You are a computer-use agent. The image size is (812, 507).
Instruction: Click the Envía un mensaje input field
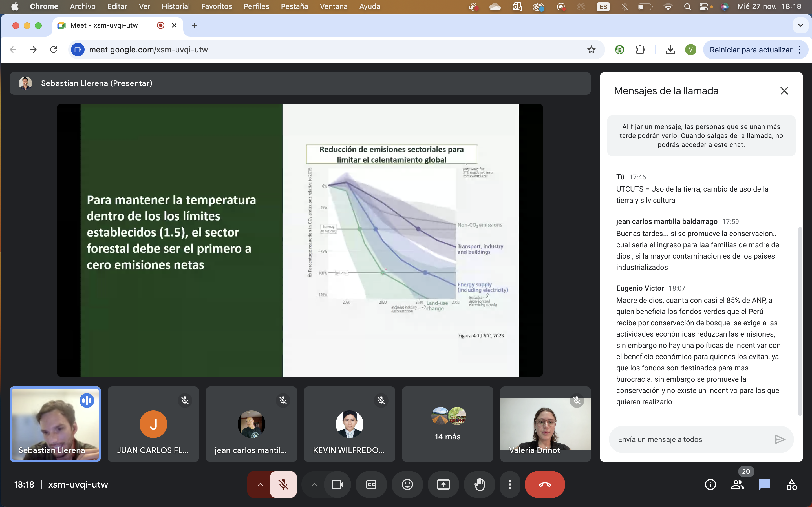[691, 439]
